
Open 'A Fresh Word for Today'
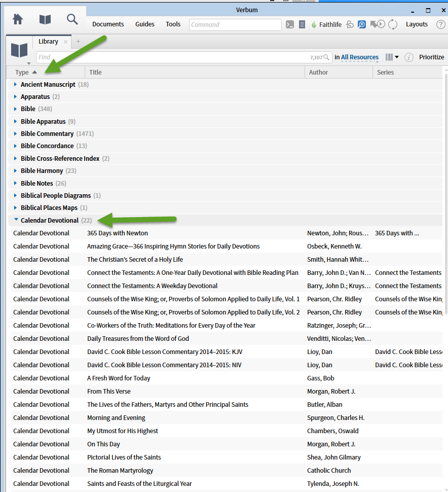click(119, 378)
